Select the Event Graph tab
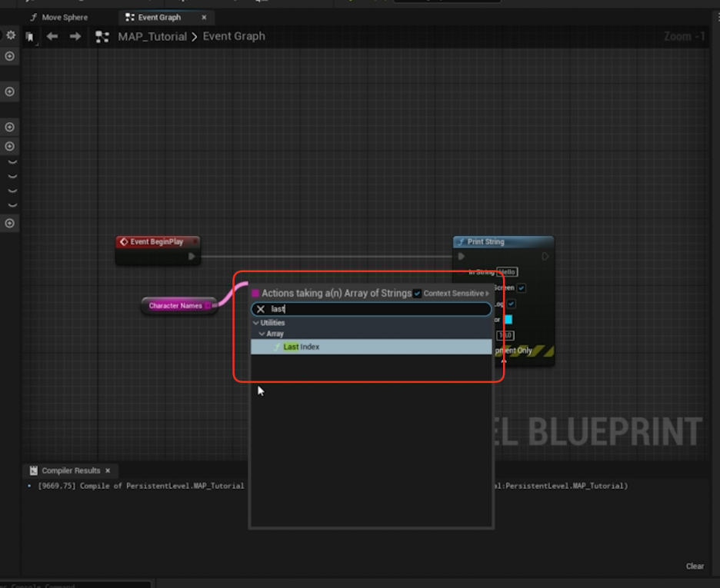The width and height of the screenshot is (720, 588). click(159, 18)
